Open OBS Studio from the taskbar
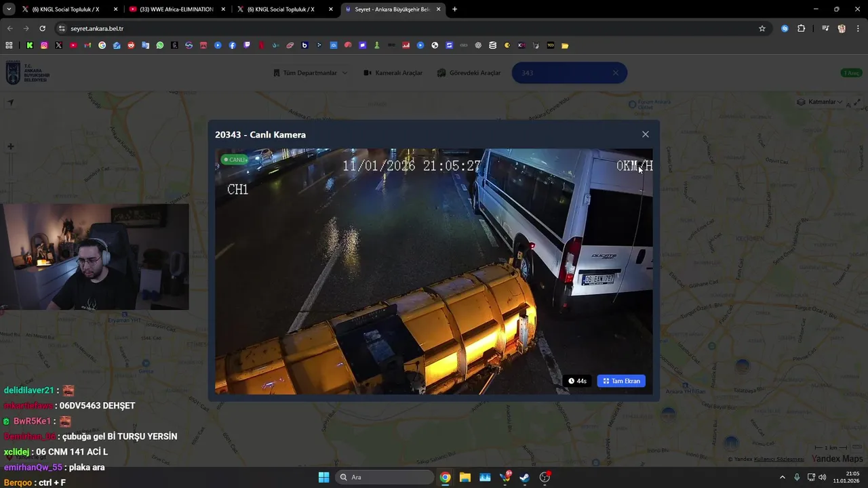Screen dimensions: 868x488 545,477
